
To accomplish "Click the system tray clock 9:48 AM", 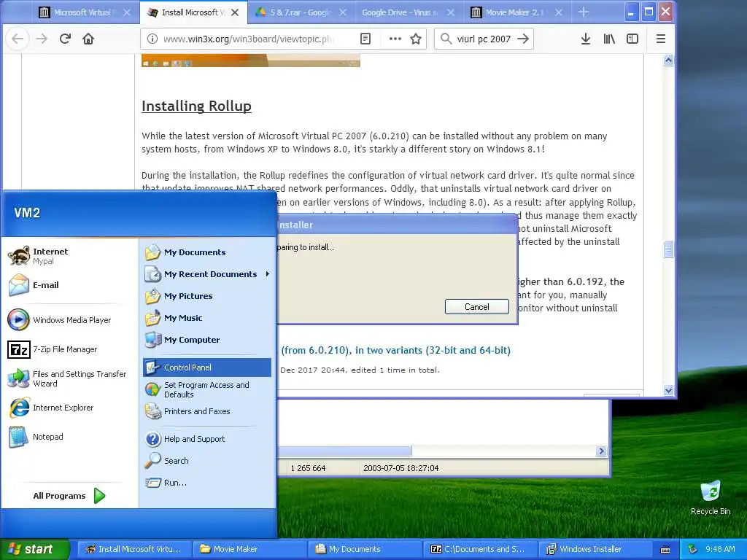I will [x=720, y=549].
